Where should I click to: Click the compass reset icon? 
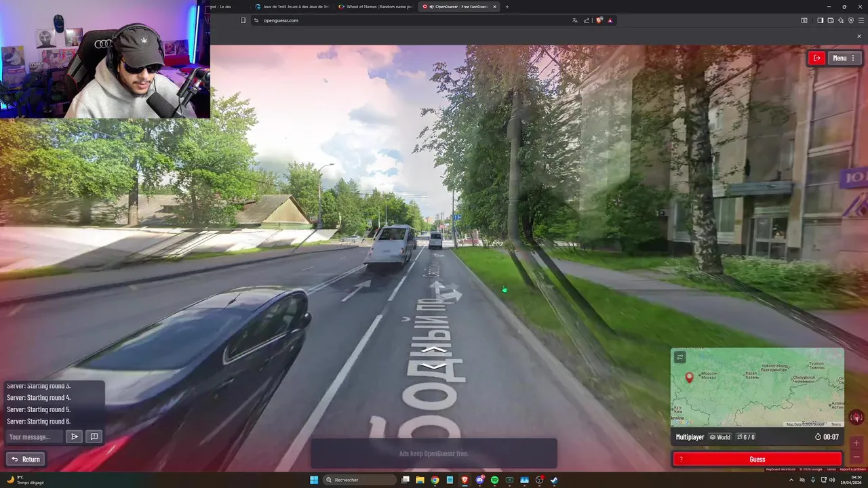pyautogui.click(x=856, y=418)
